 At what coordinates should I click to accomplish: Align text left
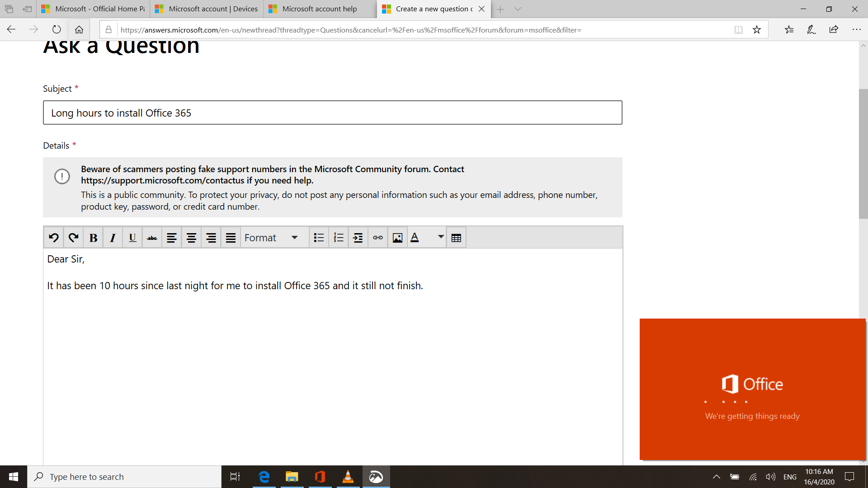click(x=172, y=238)
